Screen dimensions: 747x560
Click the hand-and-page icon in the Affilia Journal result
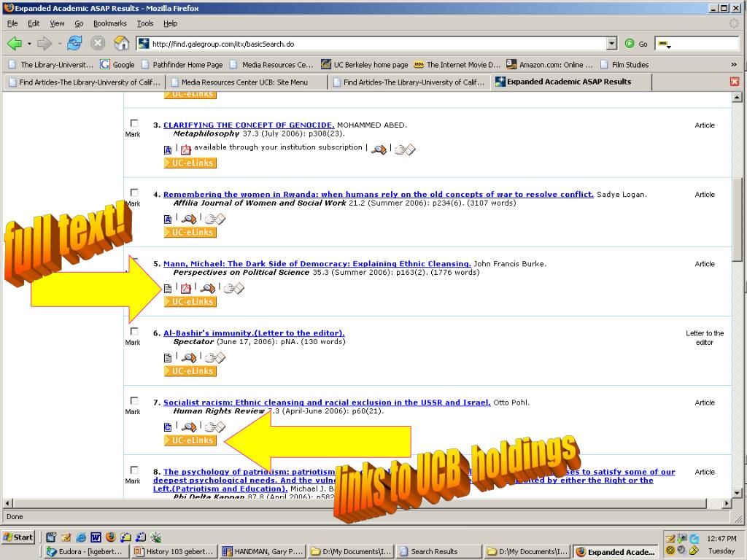click(215, 219)
